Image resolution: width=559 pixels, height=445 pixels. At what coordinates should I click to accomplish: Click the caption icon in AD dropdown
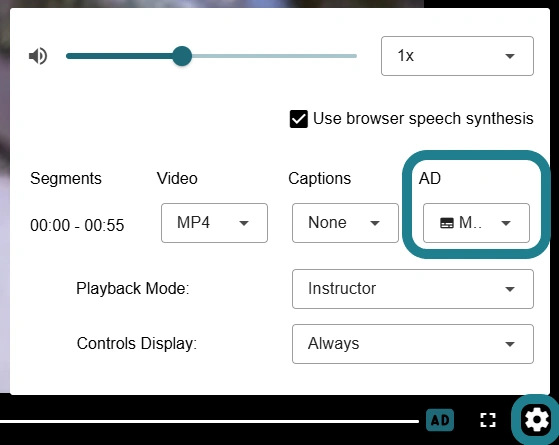pos(447,223)
